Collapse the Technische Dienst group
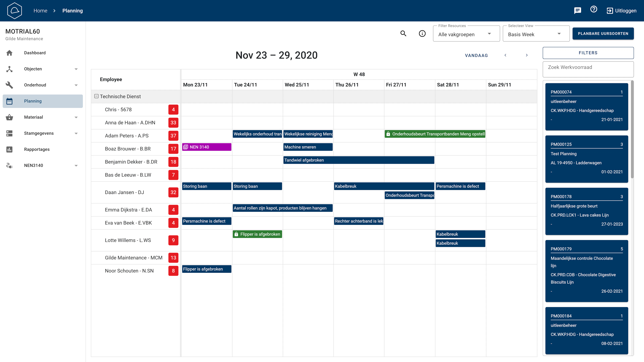This screenshot has height=362, width=644. pyautogui.click(x=96, y=96)
